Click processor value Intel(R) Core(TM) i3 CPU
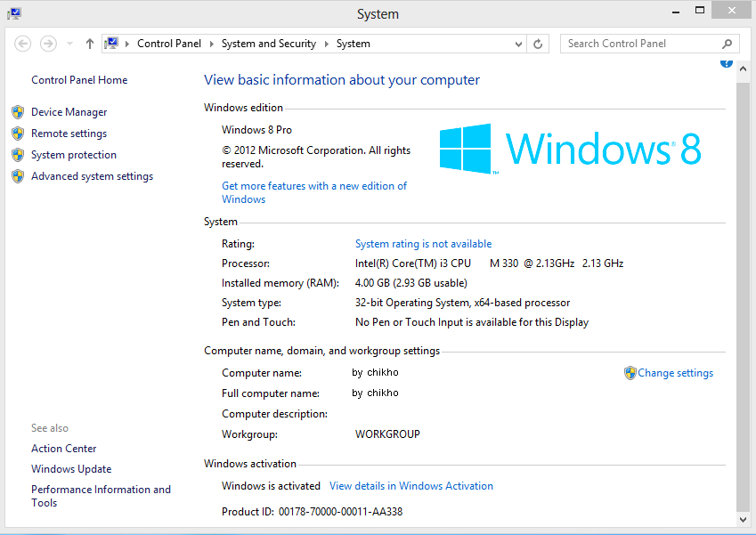756x535 pixels. click(489, 263)
